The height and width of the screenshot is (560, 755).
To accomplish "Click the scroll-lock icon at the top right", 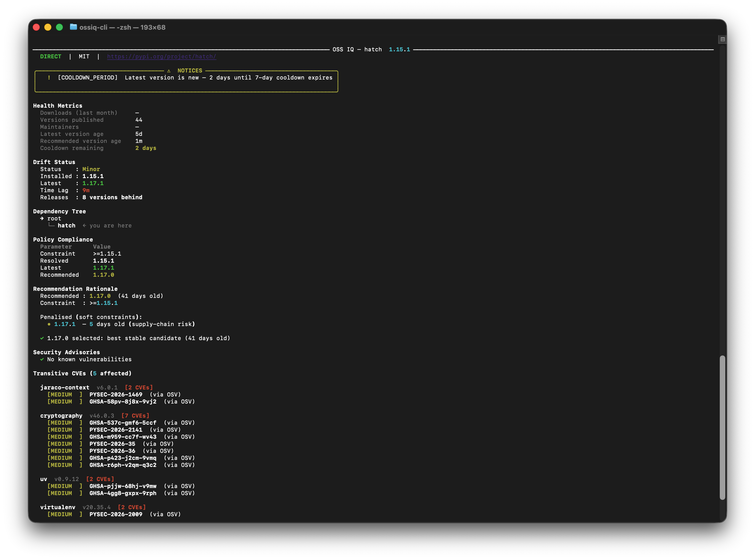I will point(722,39).
